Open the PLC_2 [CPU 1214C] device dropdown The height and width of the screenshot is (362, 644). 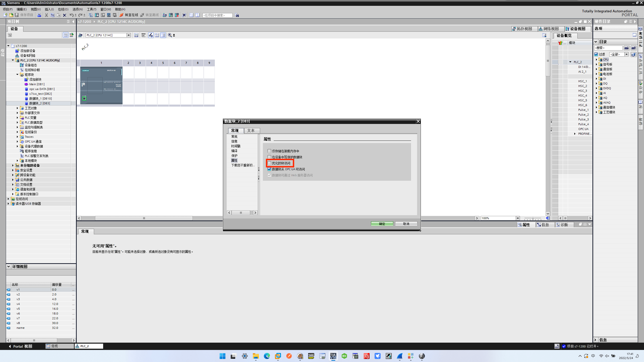click(129, 35)
